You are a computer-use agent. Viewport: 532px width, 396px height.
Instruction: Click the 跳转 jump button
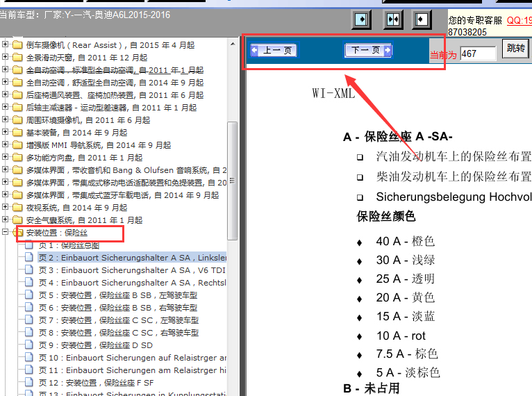(516, 48)
